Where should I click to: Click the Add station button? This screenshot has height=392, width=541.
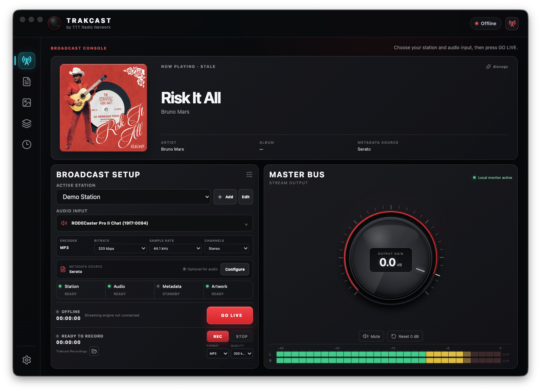point(225,197)
